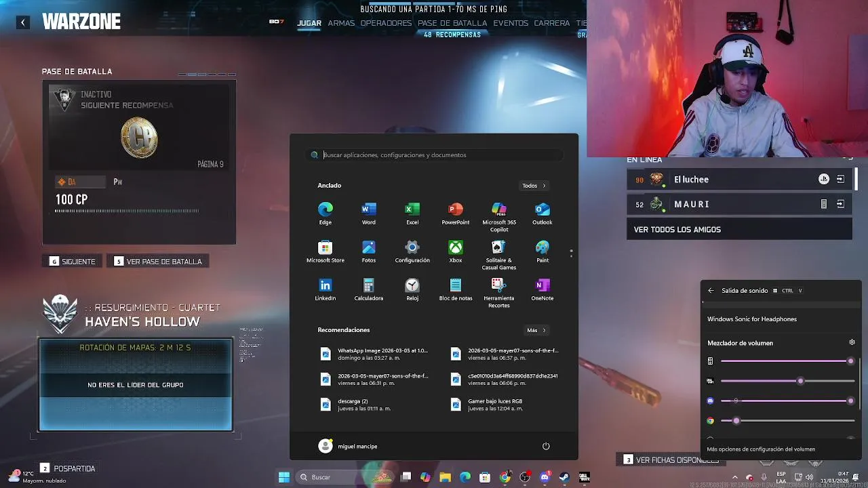Open File Explorer from taskbar

(446, 477)
